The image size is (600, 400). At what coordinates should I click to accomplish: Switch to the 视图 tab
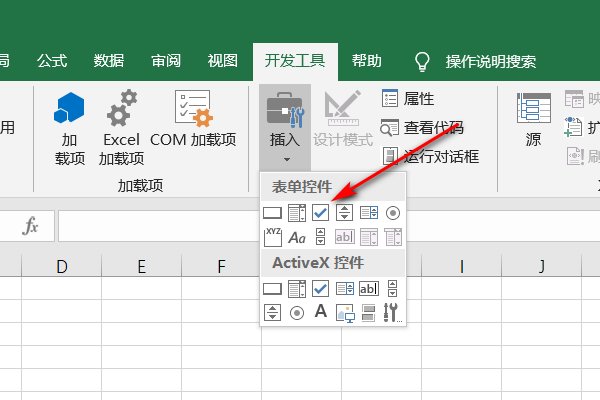coord(222,61)
